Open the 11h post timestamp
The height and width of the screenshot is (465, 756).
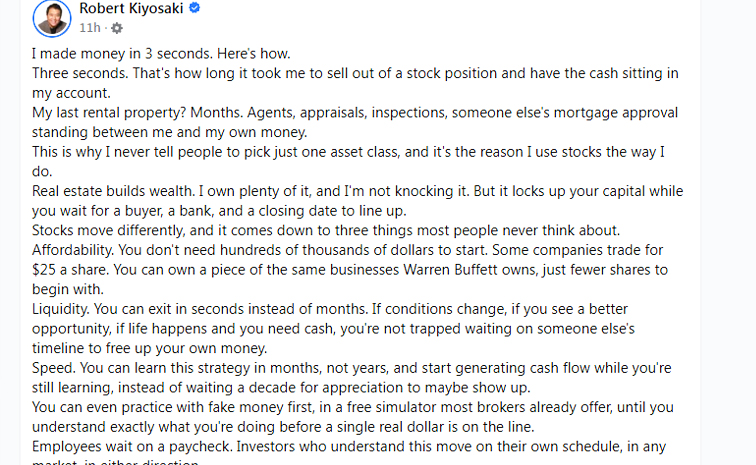(90, 28)
